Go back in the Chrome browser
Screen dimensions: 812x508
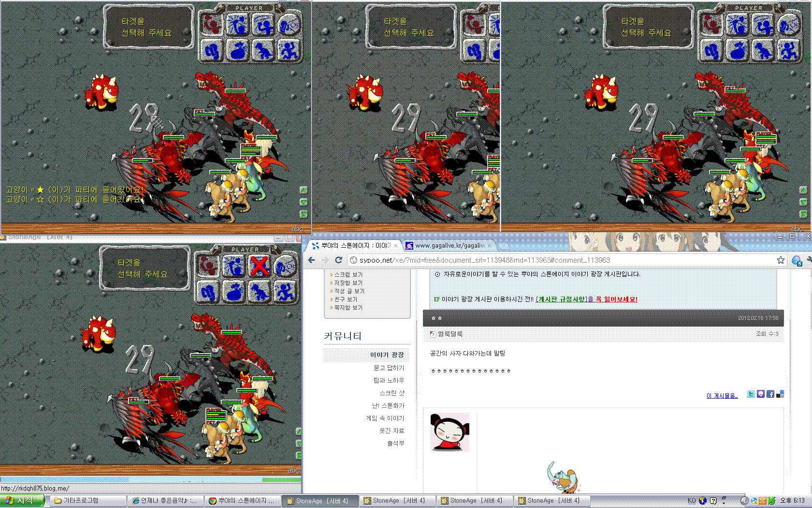[312, 260]
